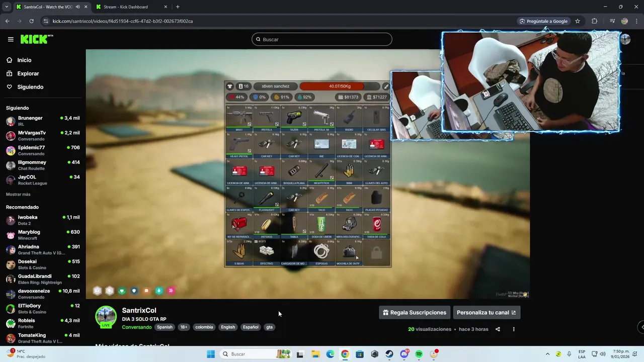Click the stiven sanchez name label

[275, 86]
